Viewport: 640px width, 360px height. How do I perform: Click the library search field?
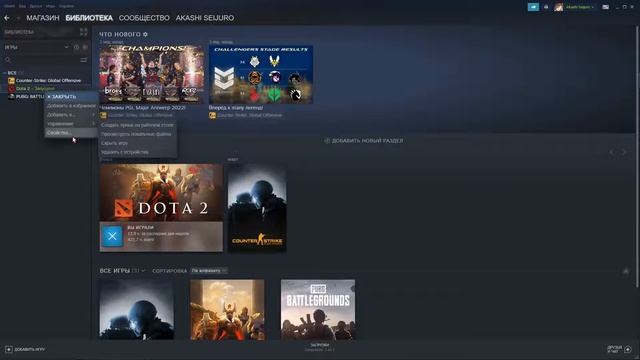click(41, 60)
